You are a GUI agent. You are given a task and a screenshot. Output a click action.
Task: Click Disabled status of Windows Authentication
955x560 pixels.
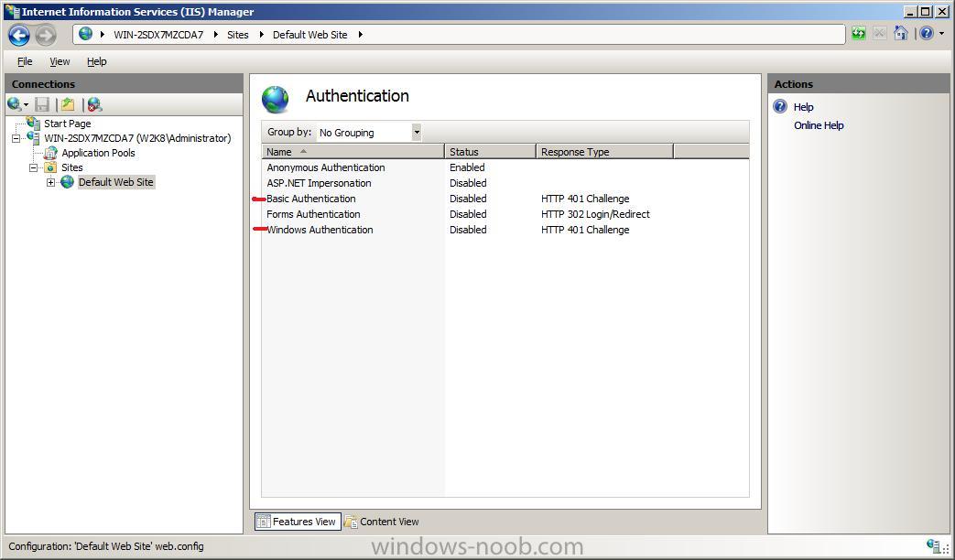[468, 230]
